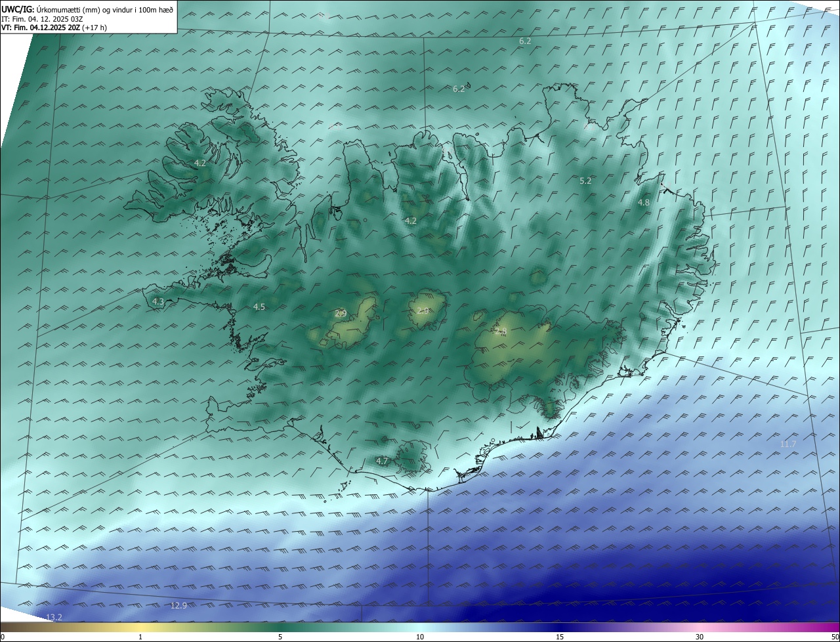Screen dimensions: 840x642
Task: Click the 5.2 value in northeast Iceland
Action: pos(586,181)
